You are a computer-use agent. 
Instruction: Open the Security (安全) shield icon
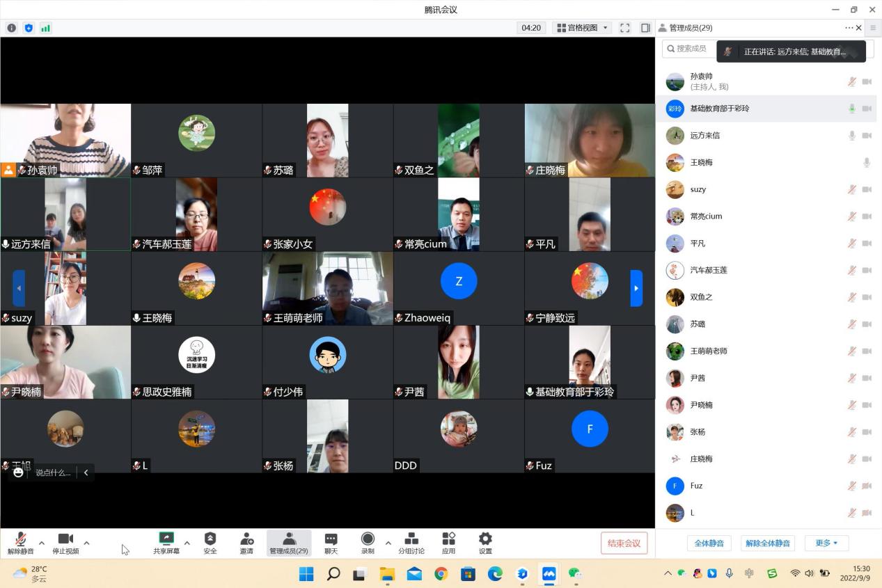tap(210, 539)
